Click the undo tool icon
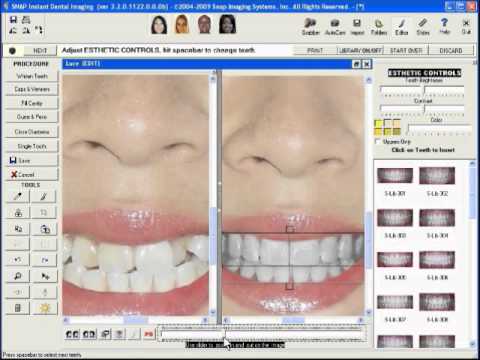The image size is (480, 360). tap(18, 259)
